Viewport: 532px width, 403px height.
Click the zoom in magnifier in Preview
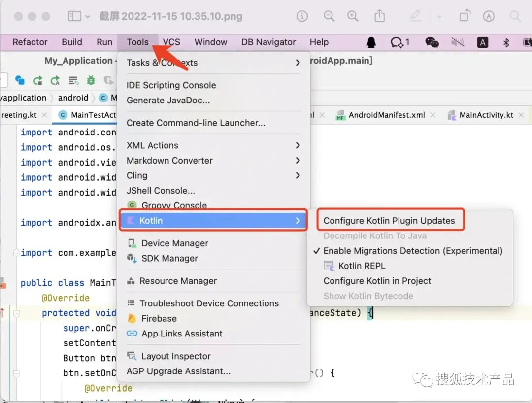(353, 16)
